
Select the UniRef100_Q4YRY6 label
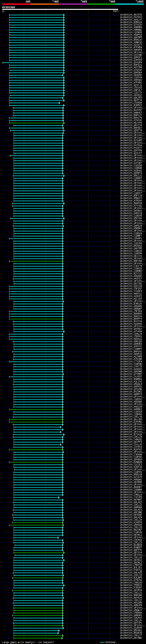pos(131,590)
